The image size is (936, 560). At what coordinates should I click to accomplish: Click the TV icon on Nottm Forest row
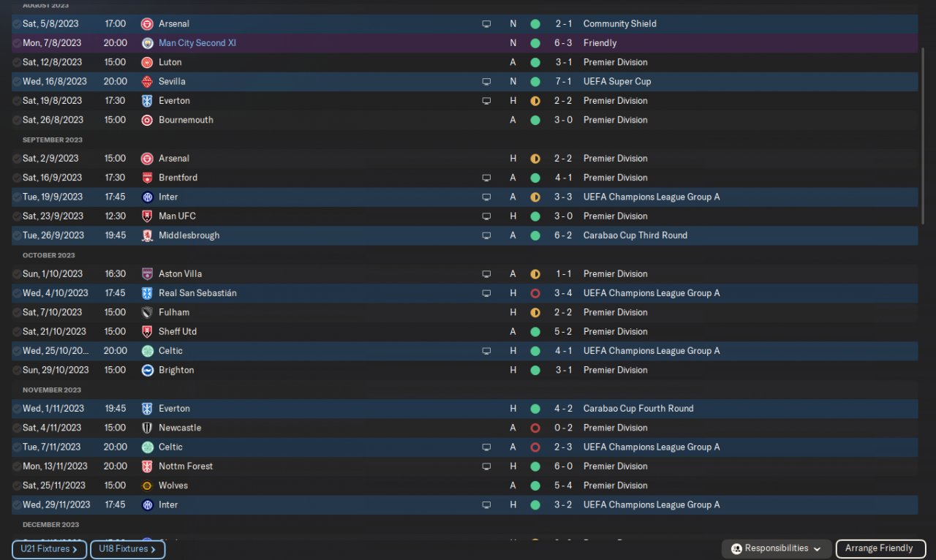(486, 466)
